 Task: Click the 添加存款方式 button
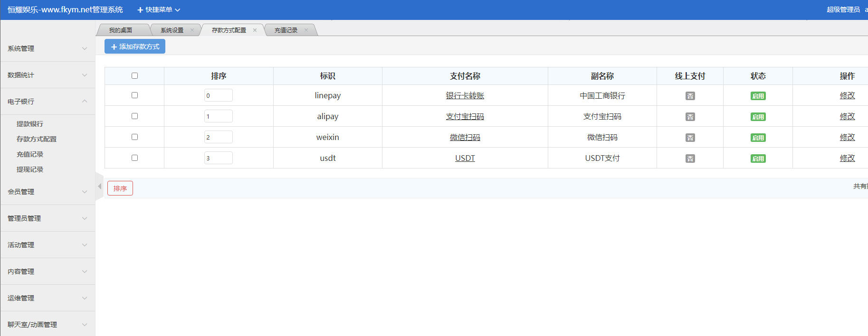[135, 47]
